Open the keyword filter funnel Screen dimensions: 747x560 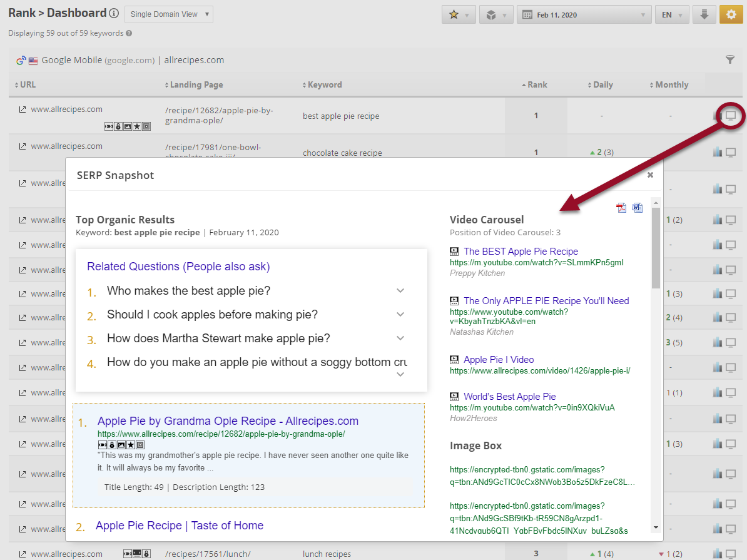(729, 59)
